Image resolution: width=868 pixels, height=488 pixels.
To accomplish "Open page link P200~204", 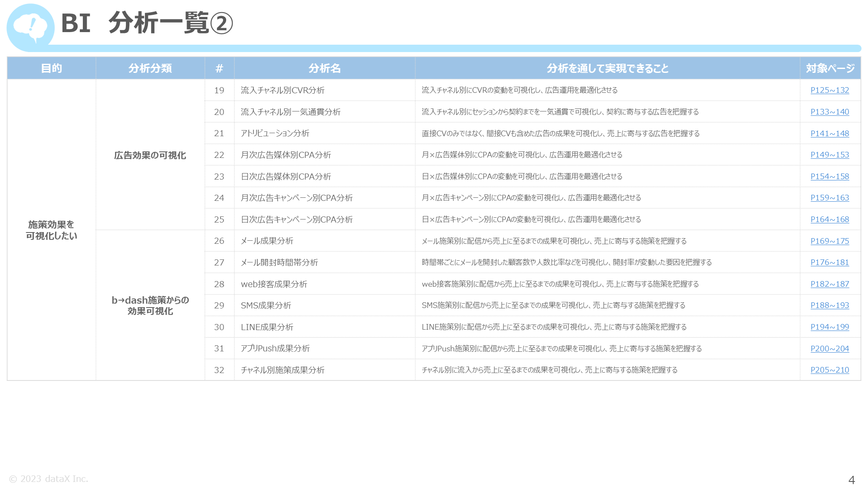I will [x=829, y=349].
